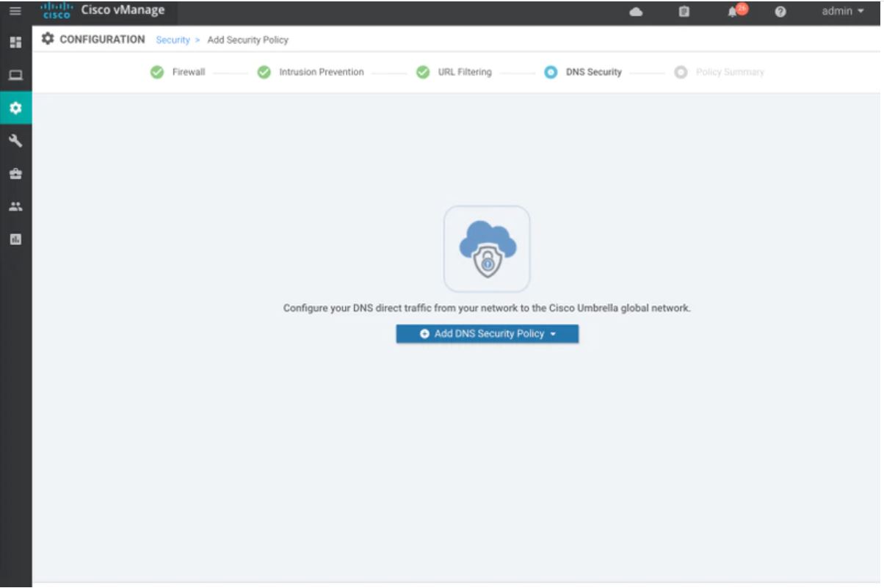This screenshot has height=588, width=884.
Task: Open the alarm notifications bell
Action: point(735,11)
